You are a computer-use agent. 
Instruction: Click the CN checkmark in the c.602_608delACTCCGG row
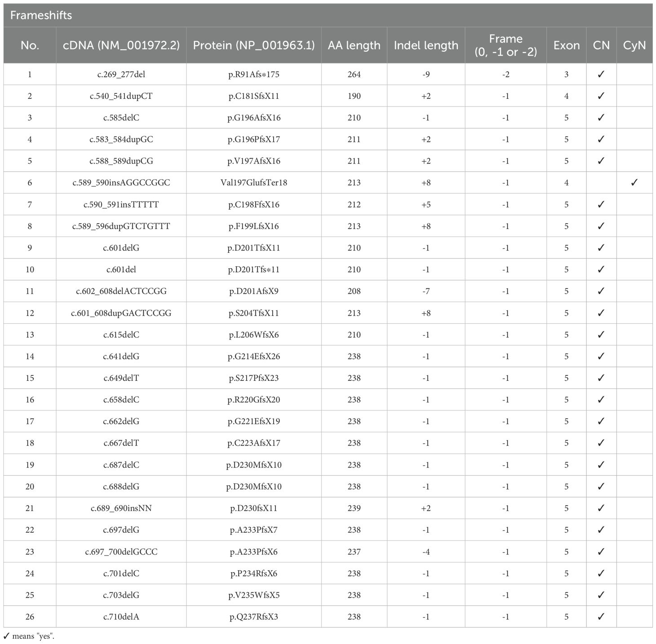coord(601,291)
